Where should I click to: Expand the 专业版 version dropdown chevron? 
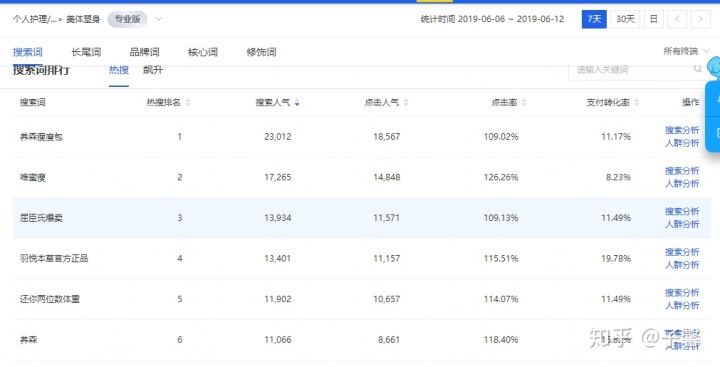point(158,19)
